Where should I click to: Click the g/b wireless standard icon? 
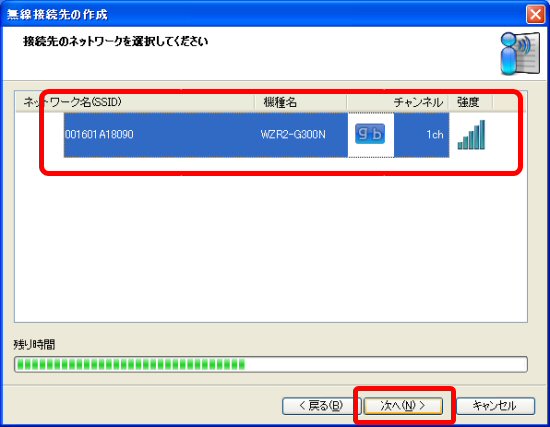370,134
